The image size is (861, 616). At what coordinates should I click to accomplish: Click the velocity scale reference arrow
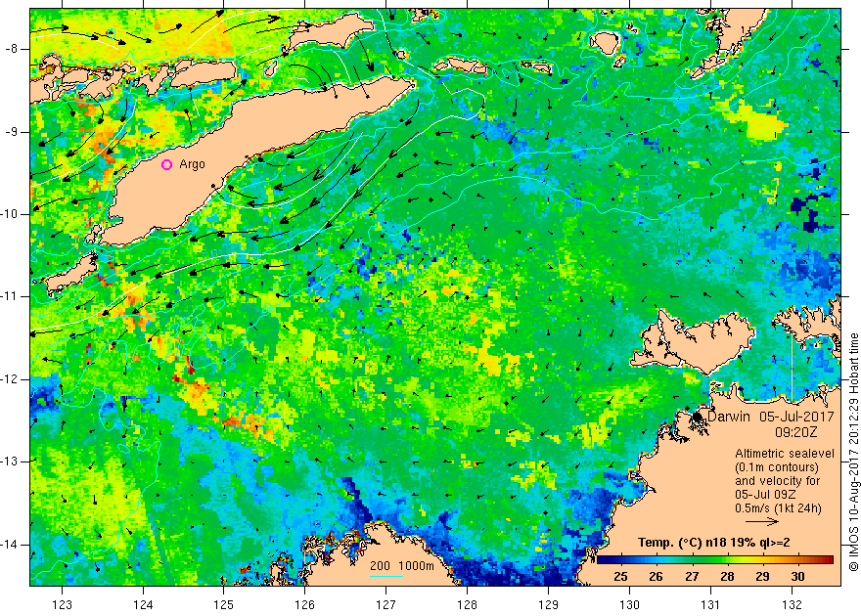click(x=762, y=522)
